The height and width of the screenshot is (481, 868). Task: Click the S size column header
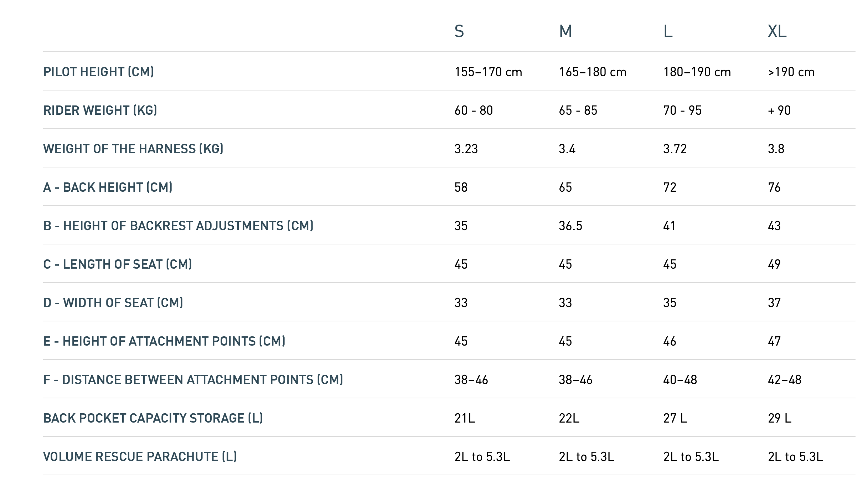[459, 31]
